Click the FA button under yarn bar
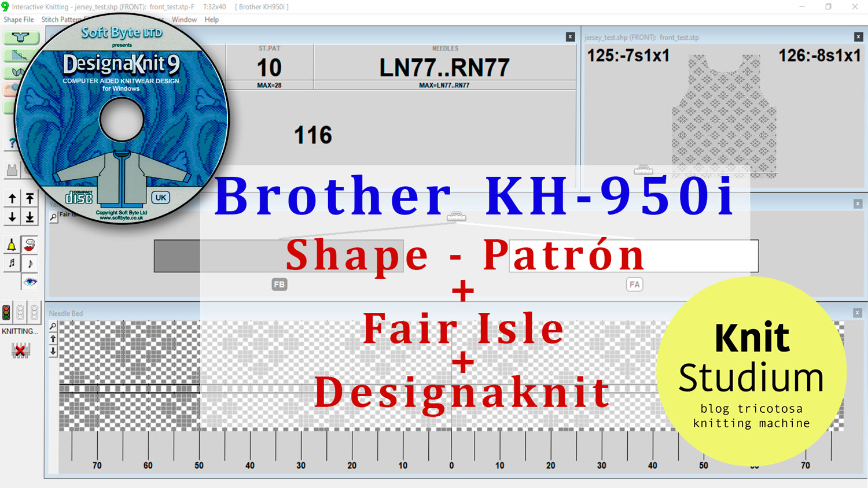Image resolution: width=868 pixels, height=488 pixels. click(635, 284)
